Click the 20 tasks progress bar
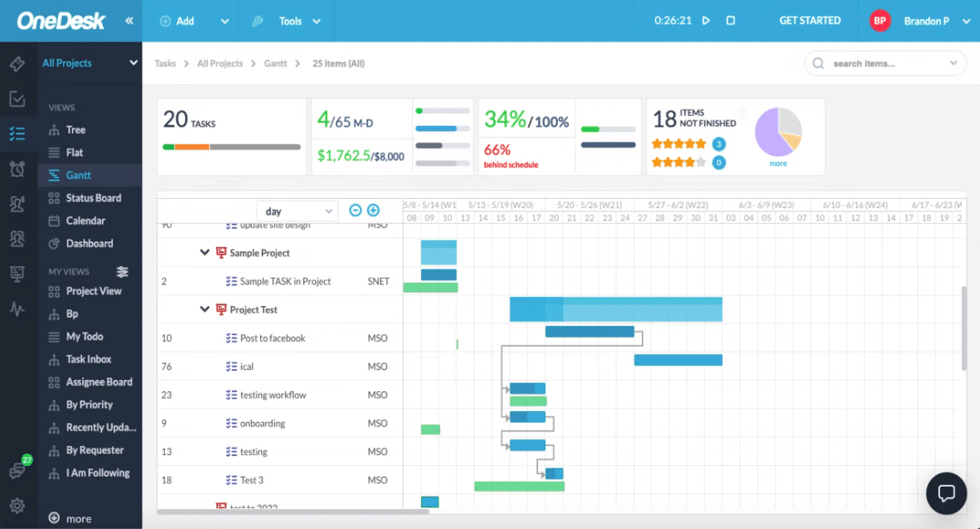Screen dimensions: 980x529 [231, 147]
